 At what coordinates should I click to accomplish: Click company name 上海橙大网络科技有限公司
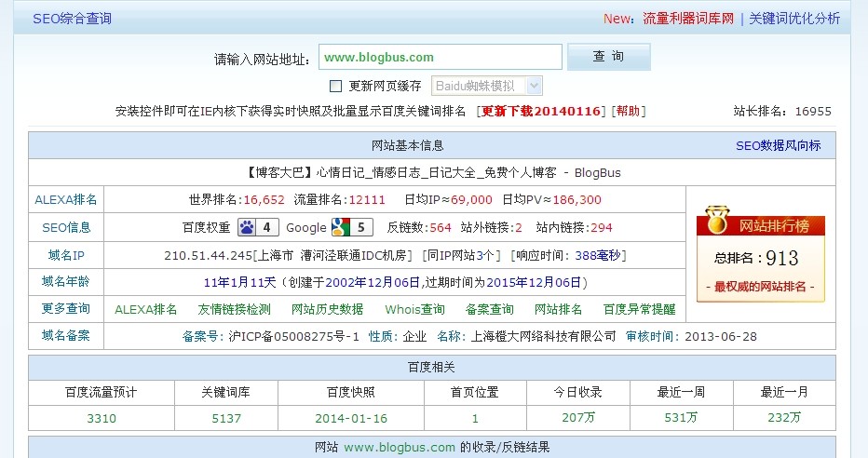coord(543,336)
